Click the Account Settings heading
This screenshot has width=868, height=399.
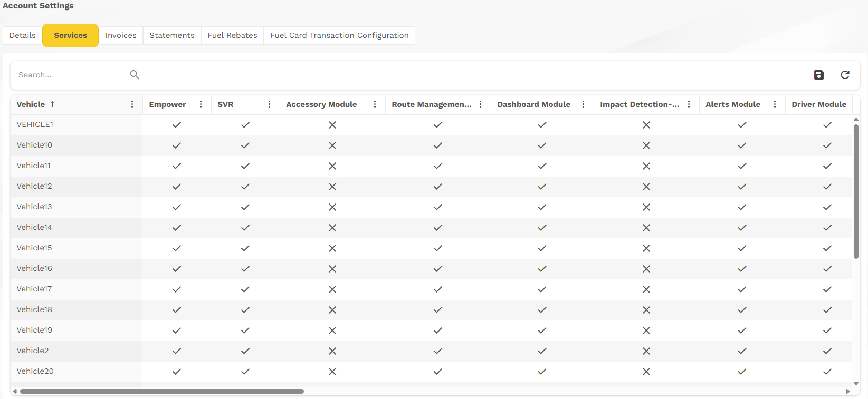point(38,6)
